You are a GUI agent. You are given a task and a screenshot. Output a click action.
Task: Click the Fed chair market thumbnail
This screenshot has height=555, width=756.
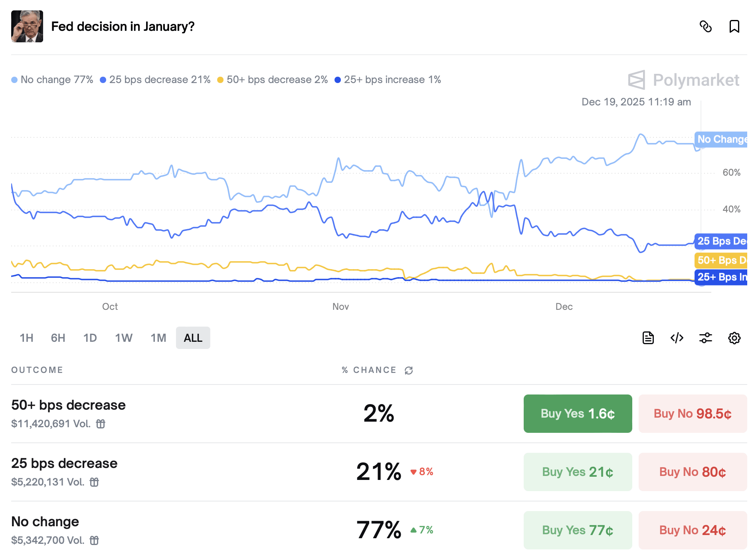27,26
